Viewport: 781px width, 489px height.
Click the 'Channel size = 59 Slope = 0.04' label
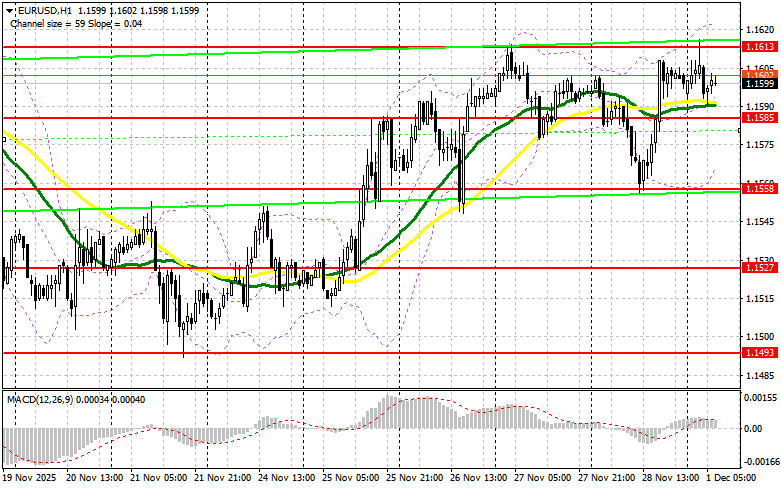click(76, 24)
